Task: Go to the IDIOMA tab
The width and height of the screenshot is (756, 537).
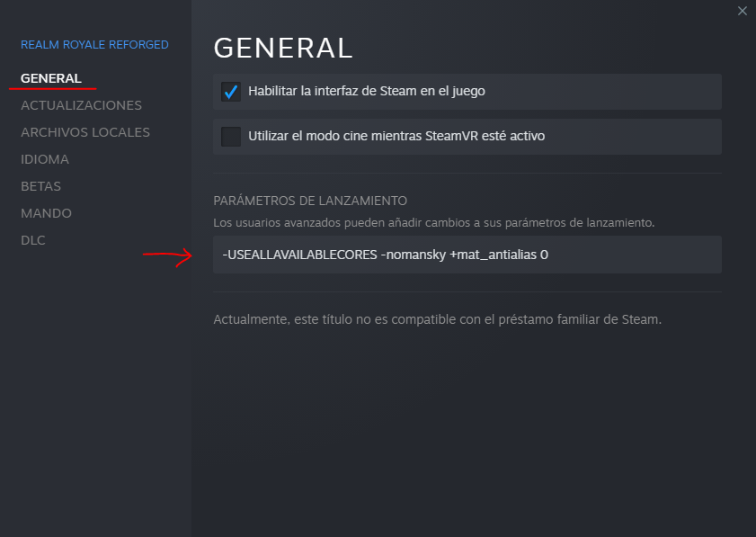Action: 45,159
